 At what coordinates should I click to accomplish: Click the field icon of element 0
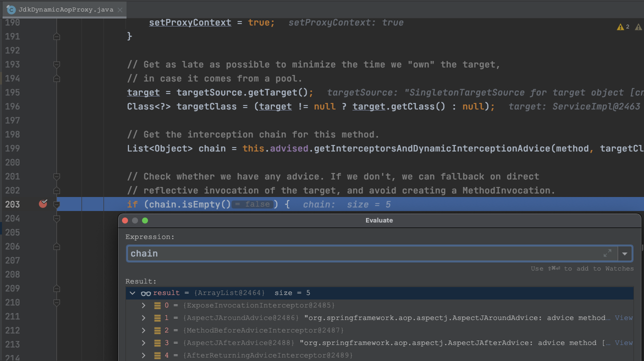157,305
